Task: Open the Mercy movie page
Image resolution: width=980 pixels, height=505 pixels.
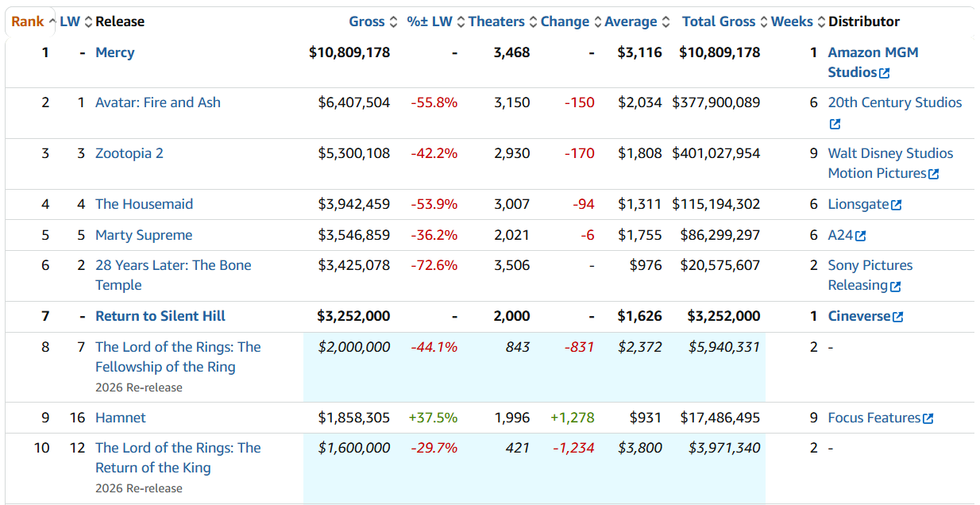Action: [115, 52]
